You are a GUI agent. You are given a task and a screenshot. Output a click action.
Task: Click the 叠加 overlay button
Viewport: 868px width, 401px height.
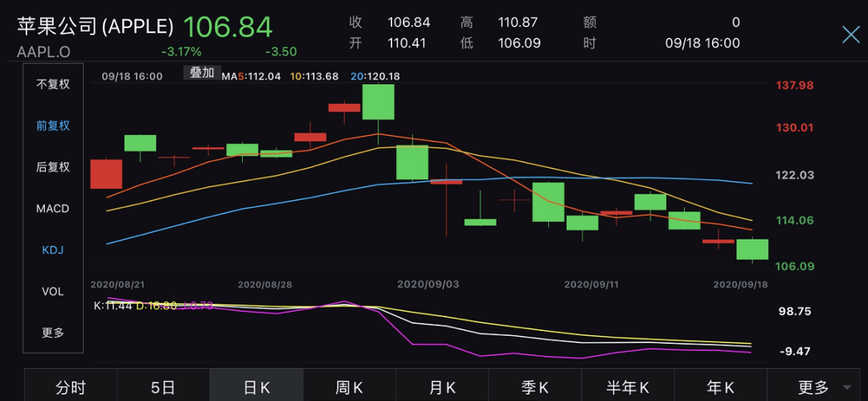(202, 73)
